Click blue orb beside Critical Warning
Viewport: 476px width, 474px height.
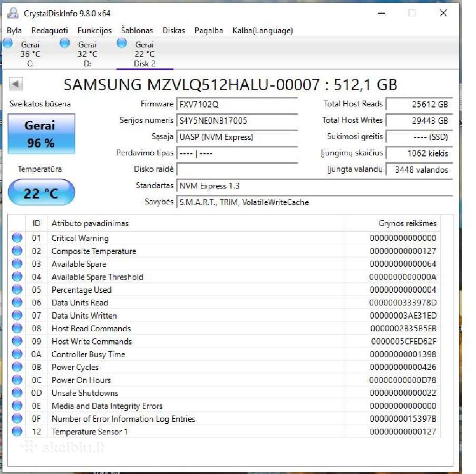tap(17, 238)
